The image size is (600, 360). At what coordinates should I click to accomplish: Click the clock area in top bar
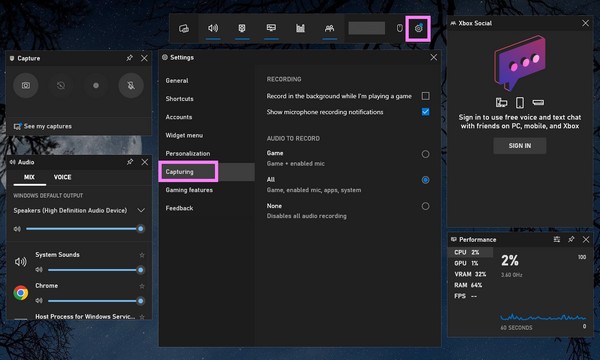(367, 28)
